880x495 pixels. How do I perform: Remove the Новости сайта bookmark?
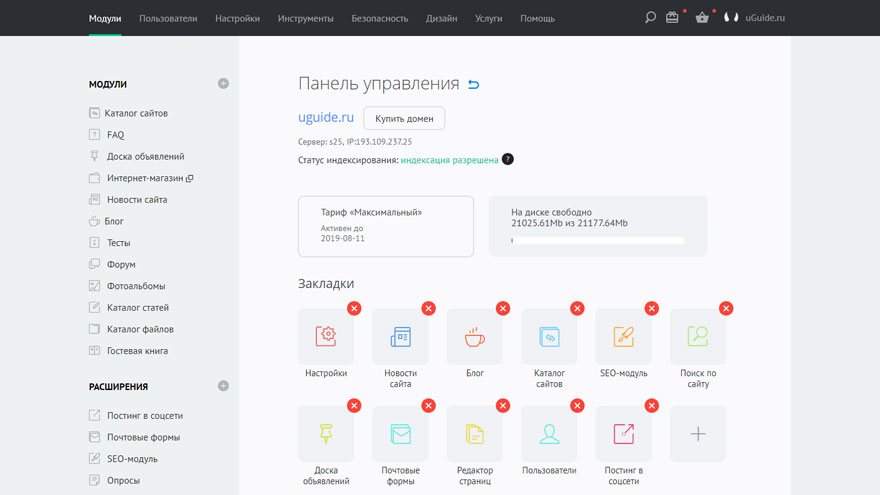[428, 308]
